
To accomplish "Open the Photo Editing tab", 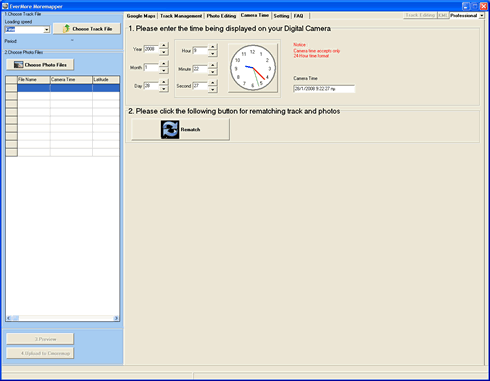I will click(x=221, y=16).
